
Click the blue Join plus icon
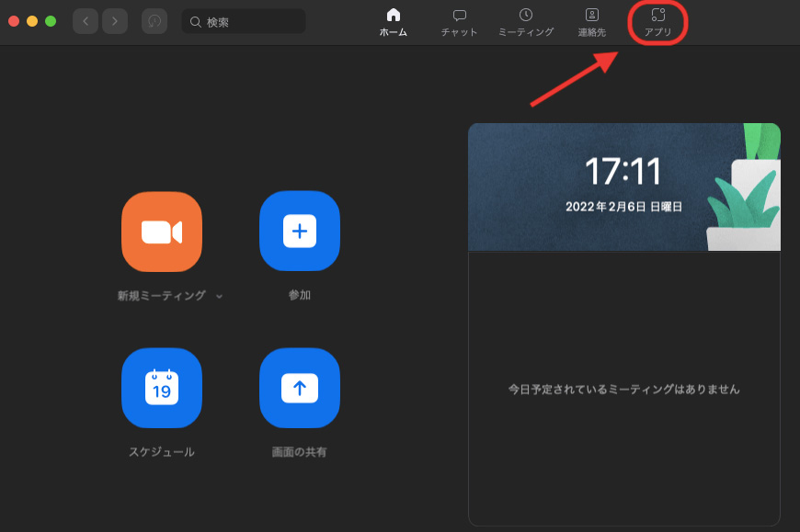(x=299, y=232)
